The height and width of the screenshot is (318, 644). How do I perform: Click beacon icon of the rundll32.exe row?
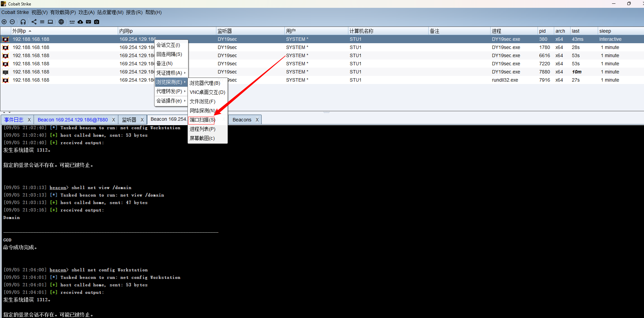[5, 80]
